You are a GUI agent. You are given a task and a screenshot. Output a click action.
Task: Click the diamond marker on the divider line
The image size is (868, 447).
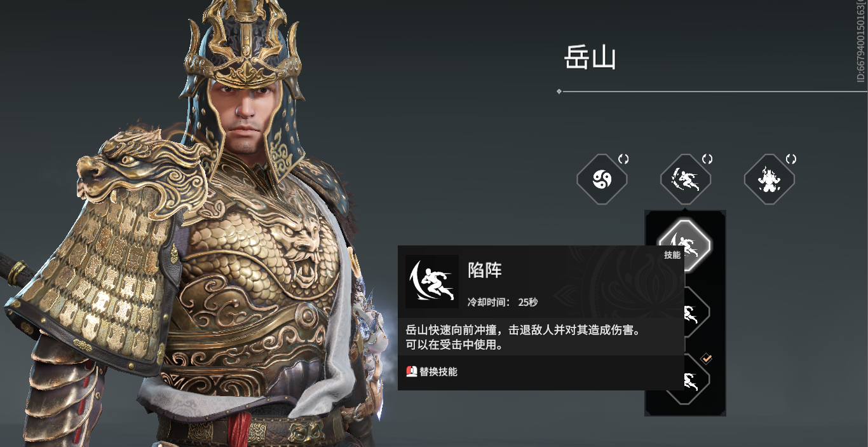pyautogui.click(x=559, y=92)
